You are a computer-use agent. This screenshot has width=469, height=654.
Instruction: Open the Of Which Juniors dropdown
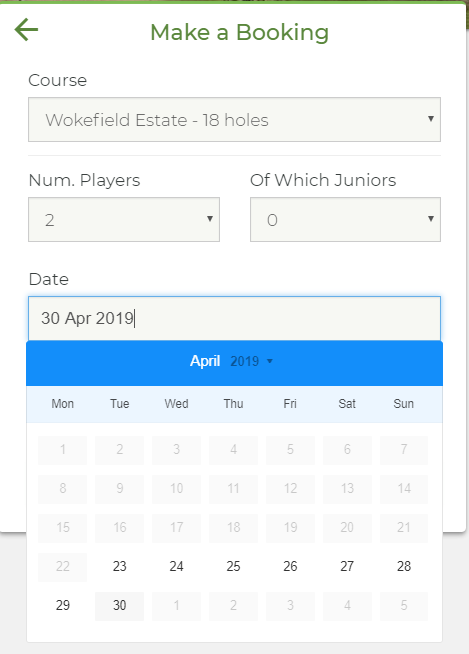345,219
